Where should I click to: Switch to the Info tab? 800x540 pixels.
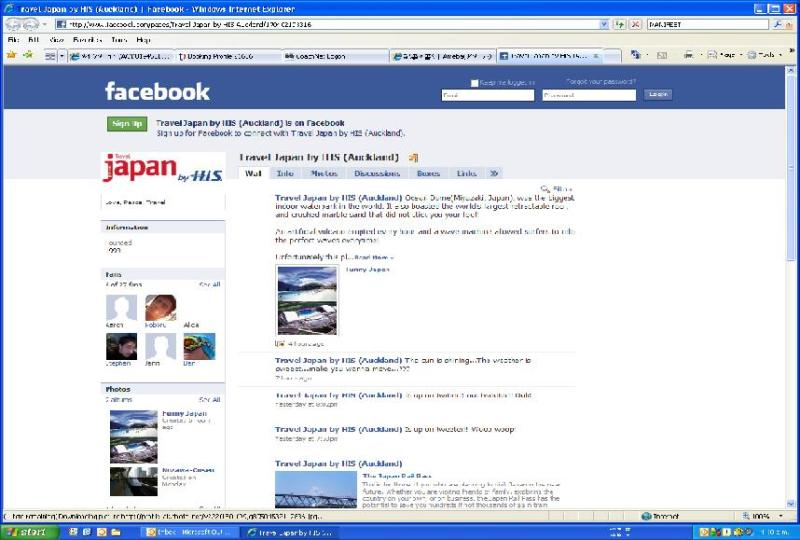pyautogui.click(x=285, y=173)
